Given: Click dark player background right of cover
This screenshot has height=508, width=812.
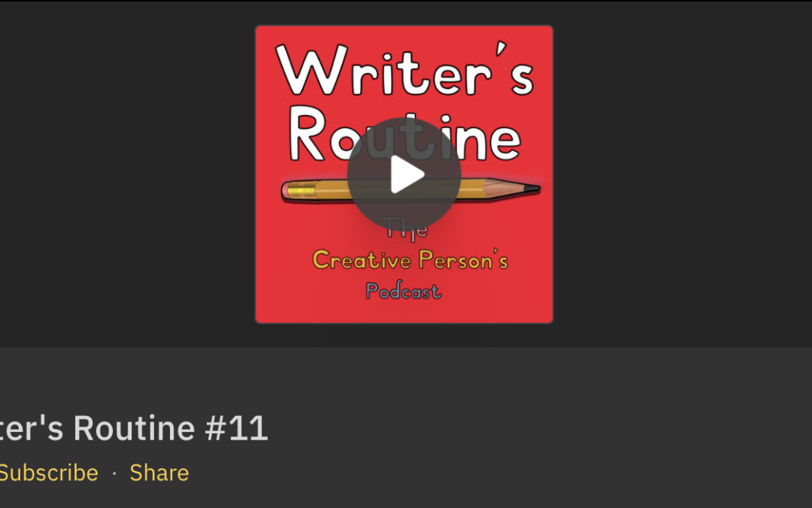Looking at the screenshot, I should [x=677, y=173].
